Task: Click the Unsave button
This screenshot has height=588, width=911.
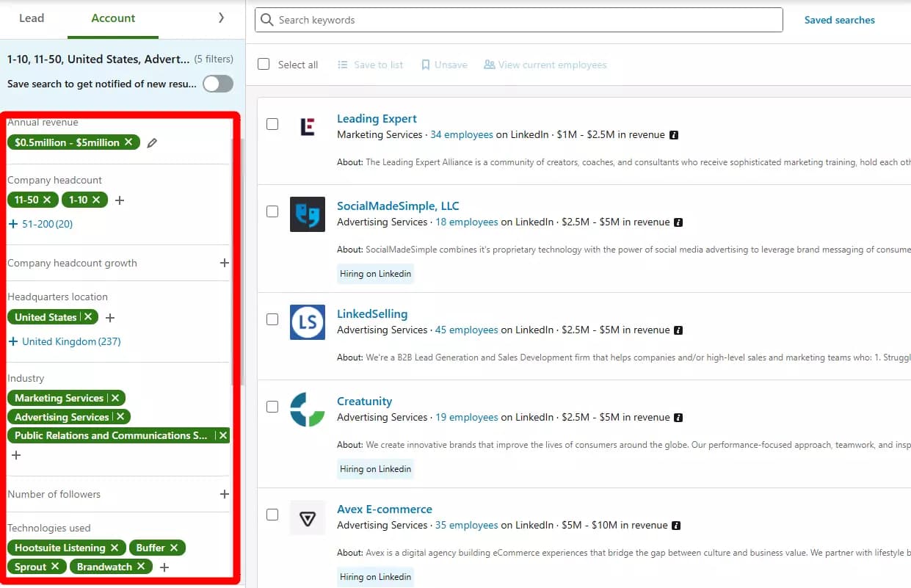Action: [444, 65]
